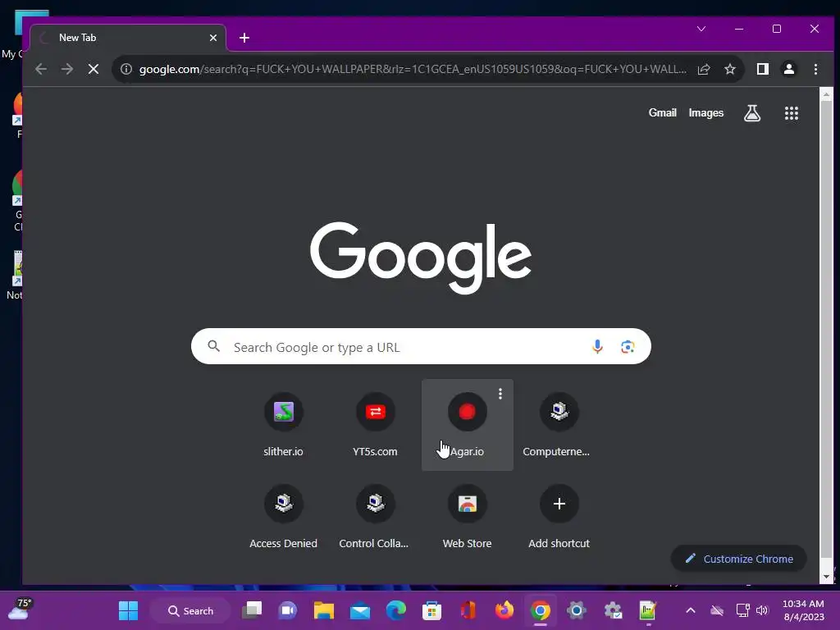This screenshot has width=840, height=630.
Task: Open the Computerne... shortcut
Action: click(559, 424)
